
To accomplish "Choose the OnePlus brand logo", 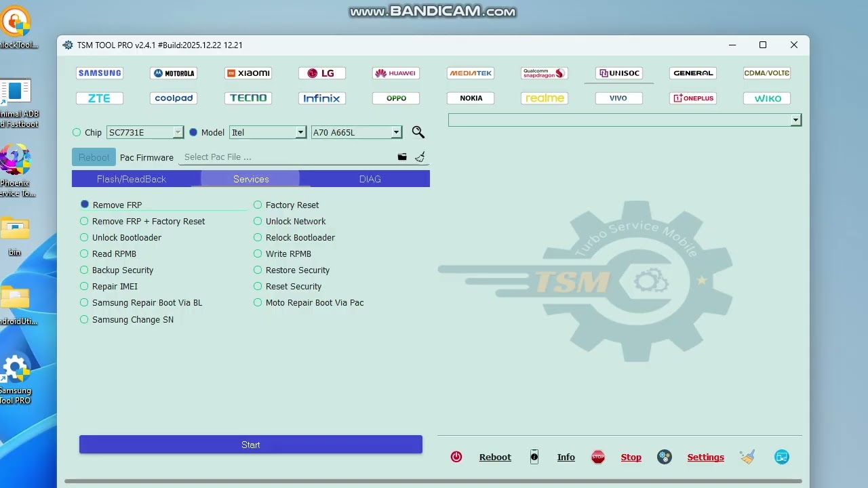I will point(693,98).
